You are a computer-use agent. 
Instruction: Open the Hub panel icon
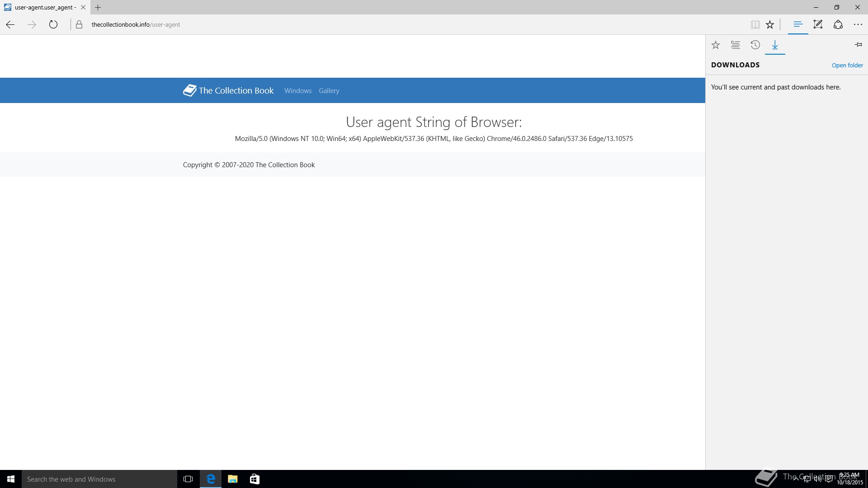(x=798, y=25)
